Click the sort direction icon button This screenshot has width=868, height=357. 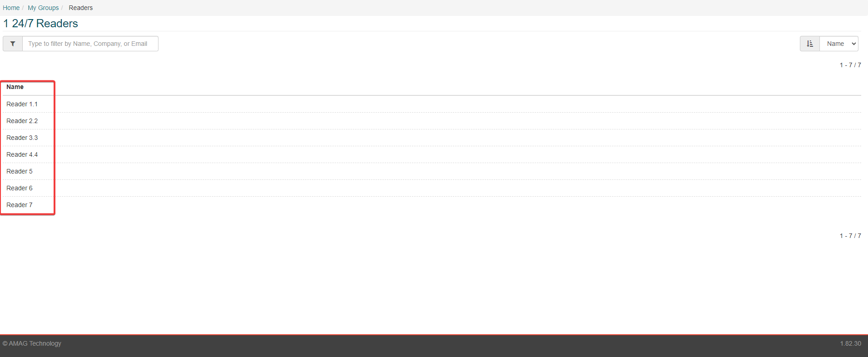pos(809,44)
